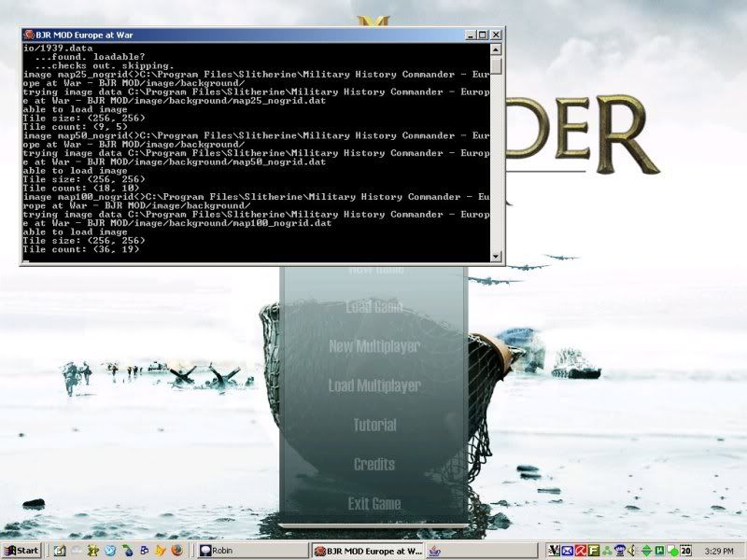Click the pale green three-circle tray icon
The height and width of the screenshot is (560, 747).
(606, 551)
